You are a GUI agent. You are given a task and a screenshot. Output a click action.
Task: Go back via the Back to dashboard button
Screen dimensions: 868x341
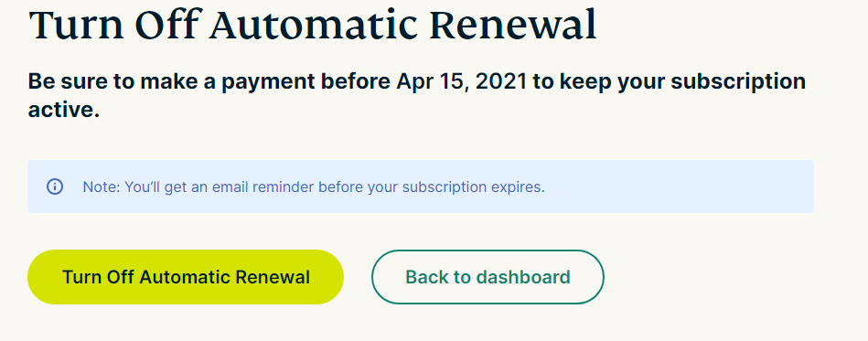(x=488, y=277)
